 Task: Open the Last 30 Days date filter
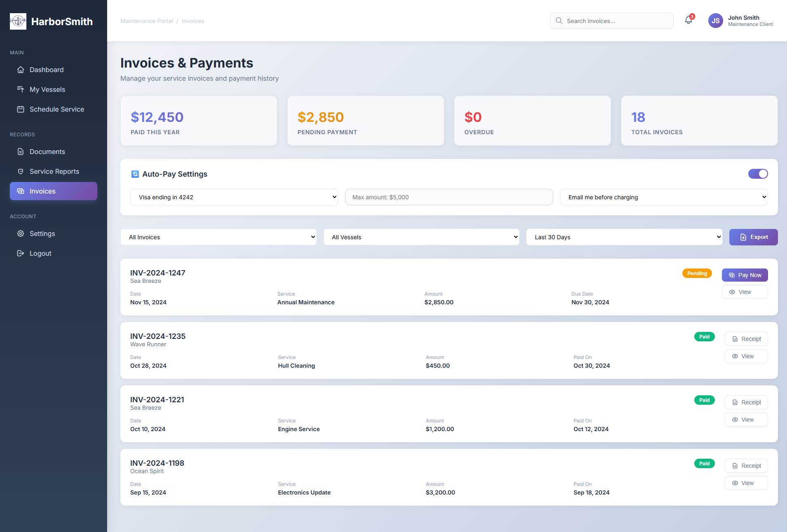click(624, 237)
